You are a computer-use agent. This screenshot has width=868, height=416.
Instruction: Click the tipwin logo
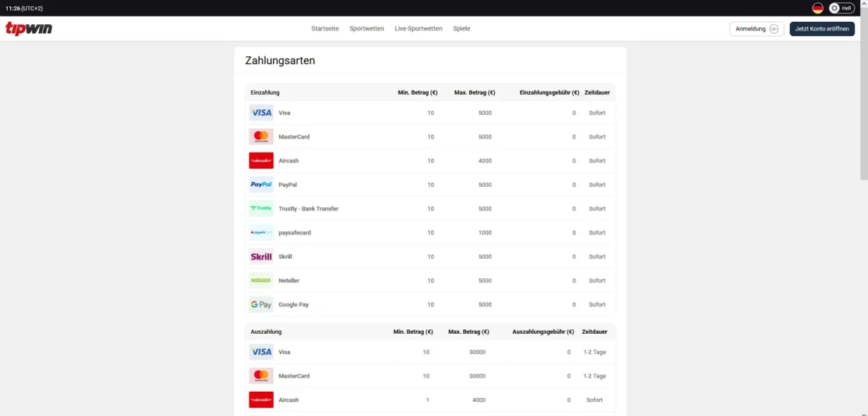29,29
